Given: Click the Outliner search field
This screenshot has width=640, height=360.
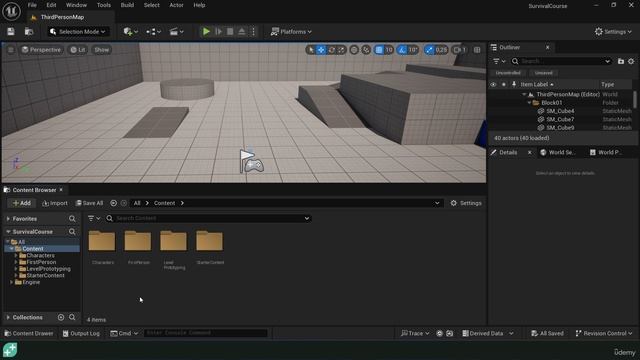Looking at the screenshot, I should coord(561,61).
